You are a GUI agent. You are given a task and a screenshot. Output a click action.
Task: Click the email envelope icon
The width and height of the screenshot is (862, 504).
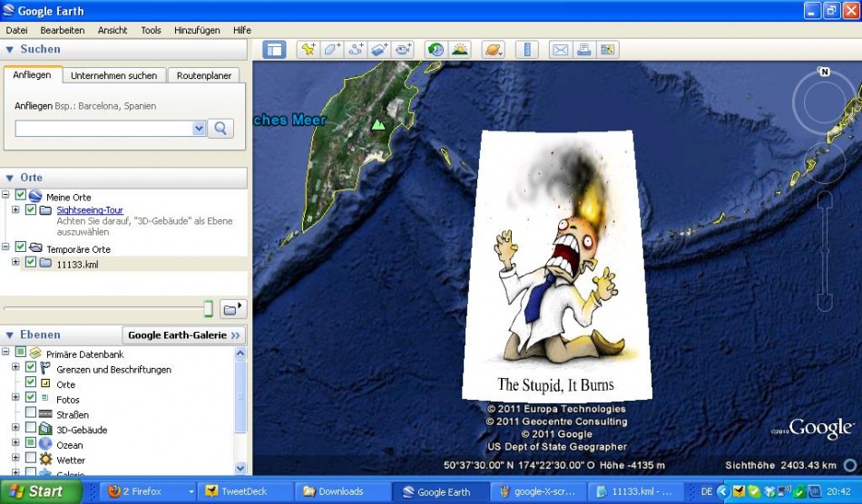point(561,50)
